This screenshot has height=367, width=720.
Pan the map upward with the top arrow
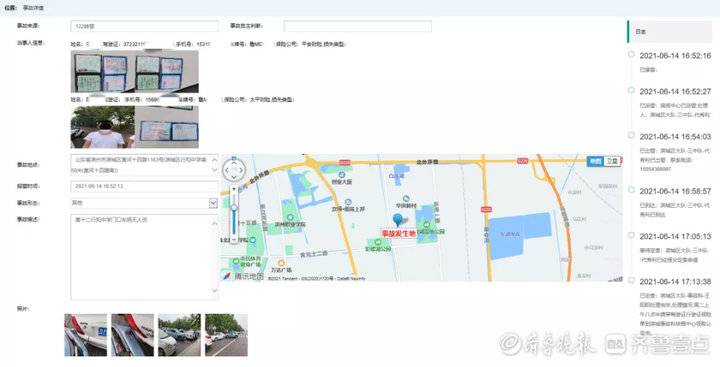click(234, 162)
